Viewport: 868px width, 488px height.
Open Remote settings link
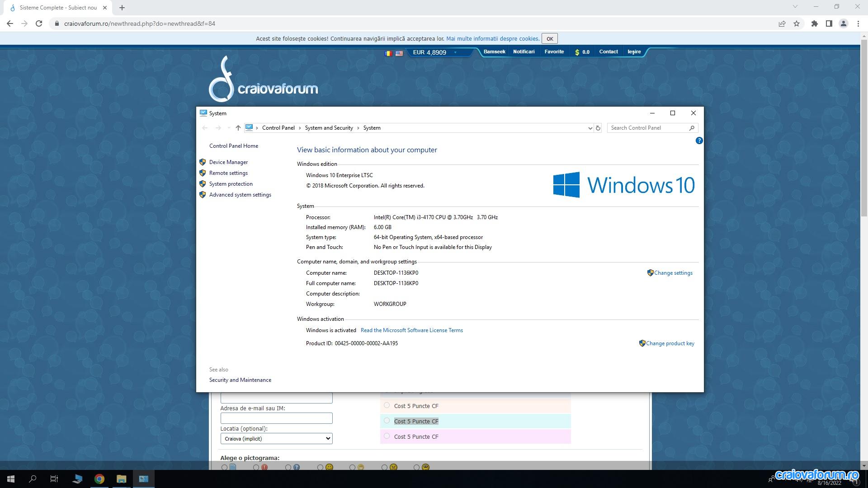click(x=228, y=173)
